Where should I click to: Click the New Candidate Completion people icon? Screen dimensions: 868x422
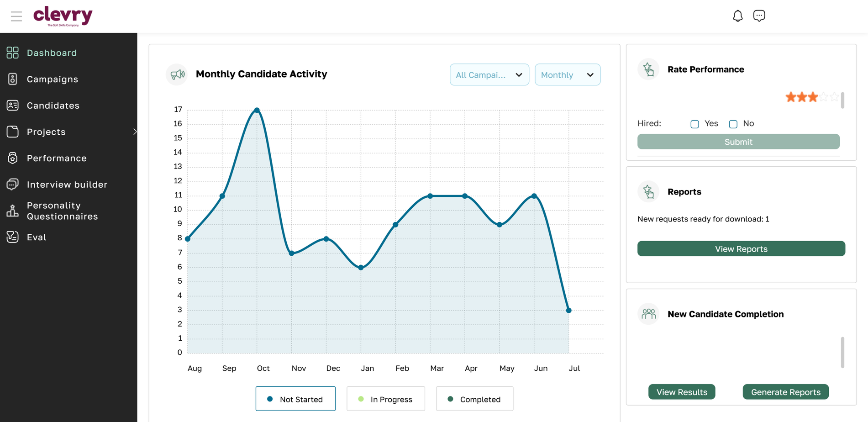(x=648, y=314)
